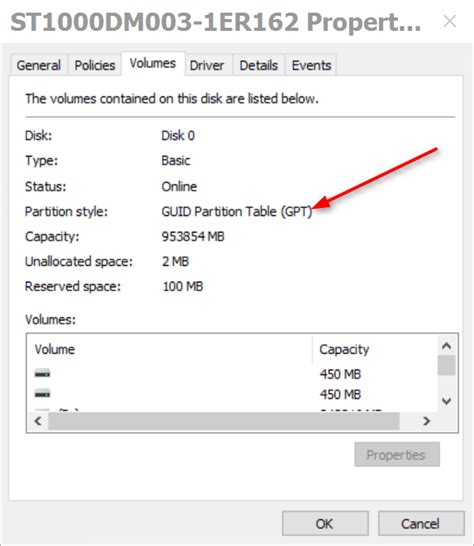The height and width of the screenshot is (546, 474).
Task: Select the Volumes tab
Action: pos(153,63)
